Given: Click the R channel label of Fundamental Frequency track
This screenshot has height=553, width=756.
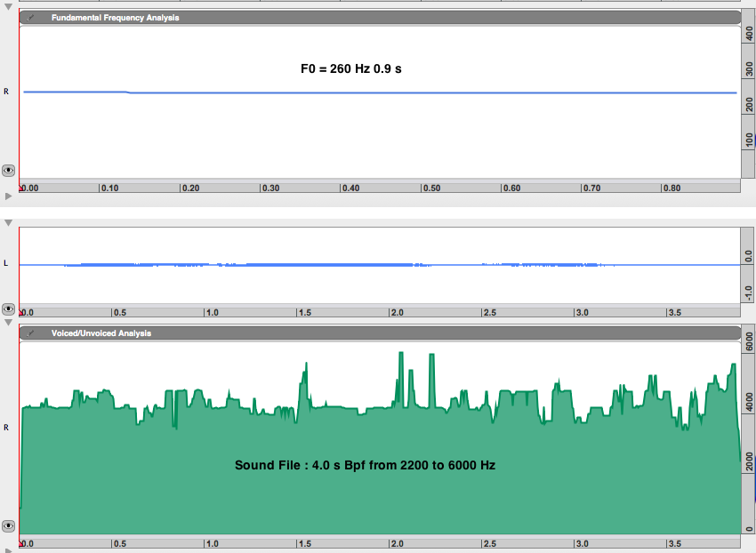Looking at the screenshot, I should [6, 92].
